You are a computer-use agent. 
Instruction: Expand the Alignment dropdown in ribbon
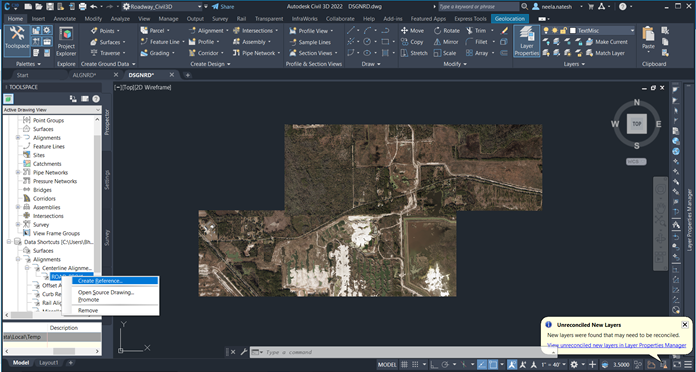pos(227,31)
